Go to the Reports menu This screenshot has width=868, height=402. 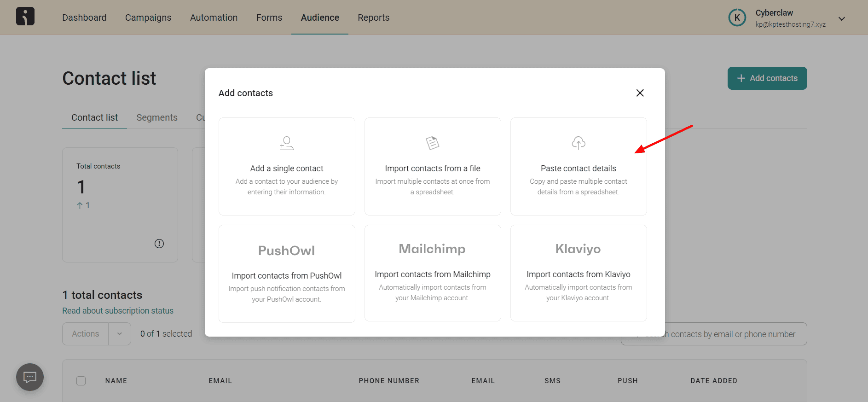pos(373,17)
